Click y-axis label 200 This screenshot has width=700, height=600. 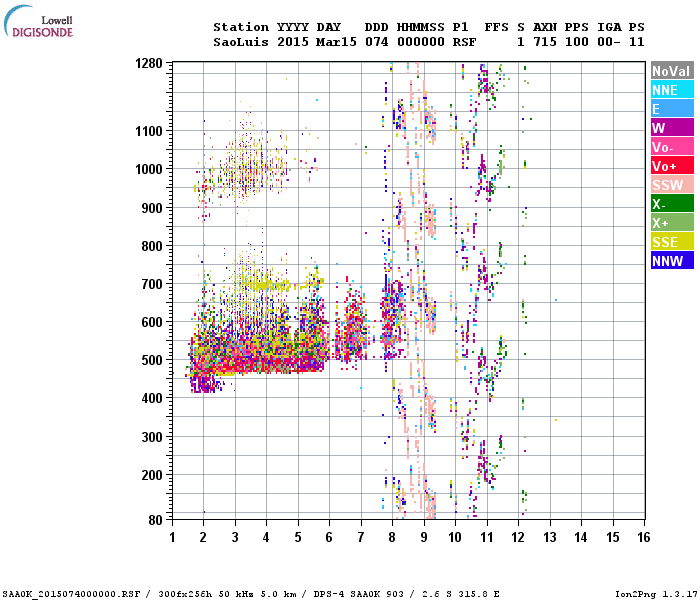coord(152,475)
